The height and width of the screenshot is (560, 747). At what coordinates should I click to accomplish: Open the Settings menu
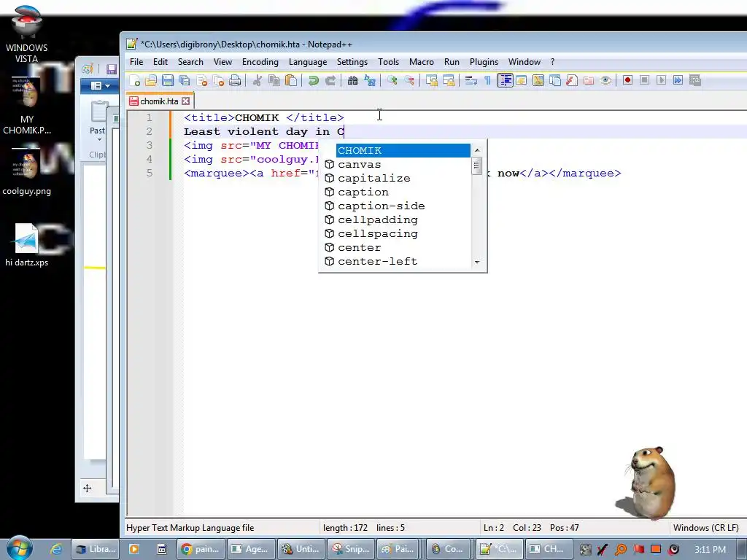(x=352, y=62)
